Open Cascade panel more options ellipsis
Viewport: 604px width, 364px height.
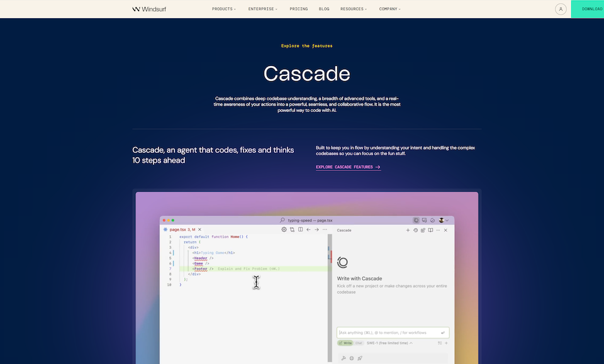click(x=438, y=230)
